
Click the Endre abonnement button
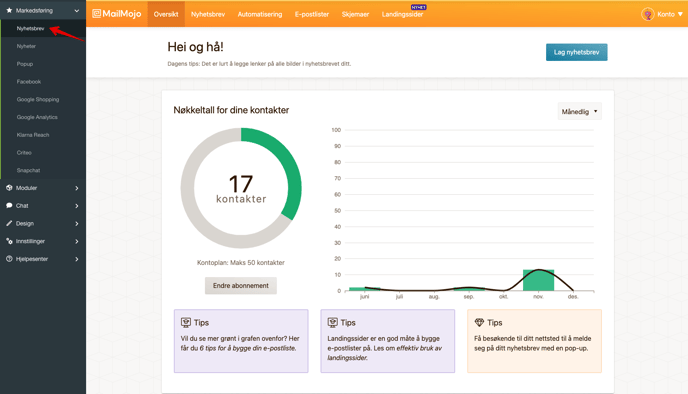(241, 286)
